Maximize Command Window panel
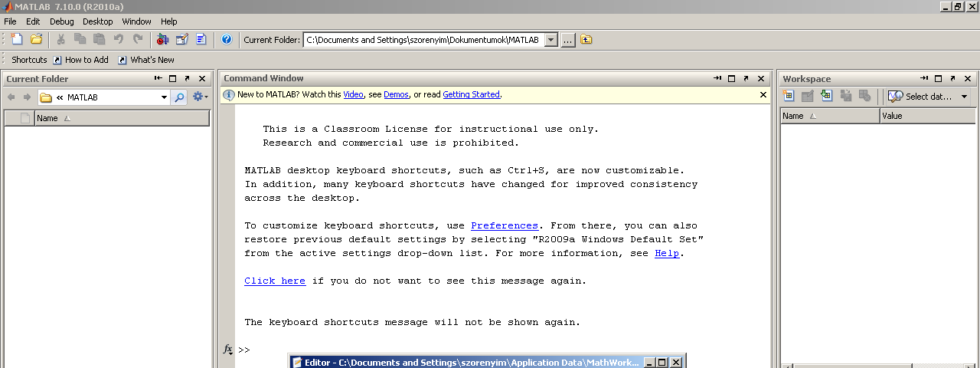980x368 pixels. tap(732, 78)
